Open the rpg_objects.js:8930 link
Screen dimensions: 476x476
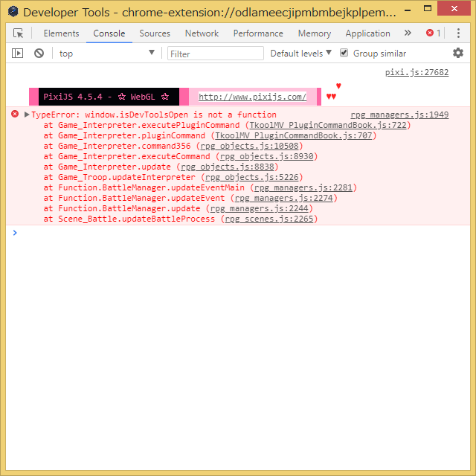click(x=266, y=156)
